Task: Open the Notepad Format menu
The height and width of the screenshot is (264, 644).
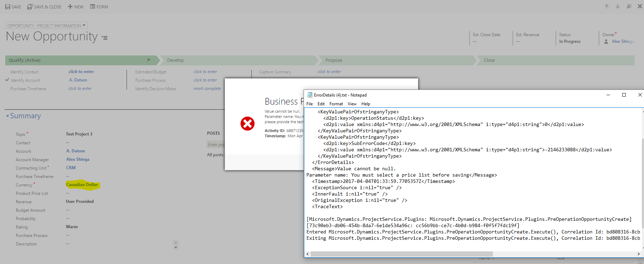Action: (x=336, y=104)
